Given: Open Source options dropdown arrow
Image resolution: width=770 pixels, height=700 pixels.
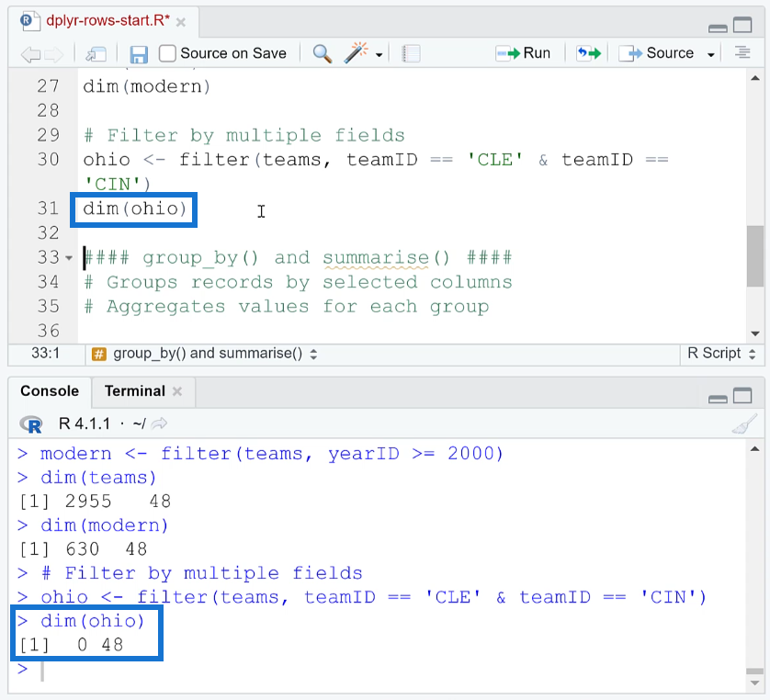Looking at the screenshot, I should click(x=710, y=54).
